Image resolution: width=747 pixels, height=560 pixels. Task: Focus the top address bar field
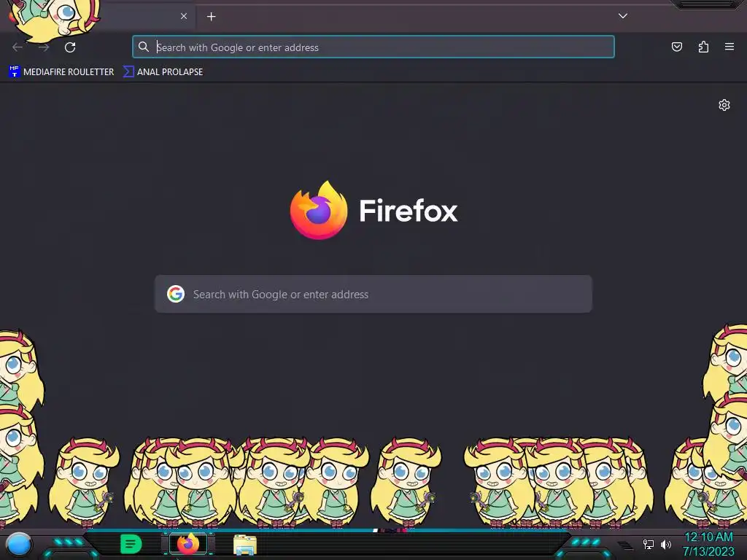[x=373, y=47]
